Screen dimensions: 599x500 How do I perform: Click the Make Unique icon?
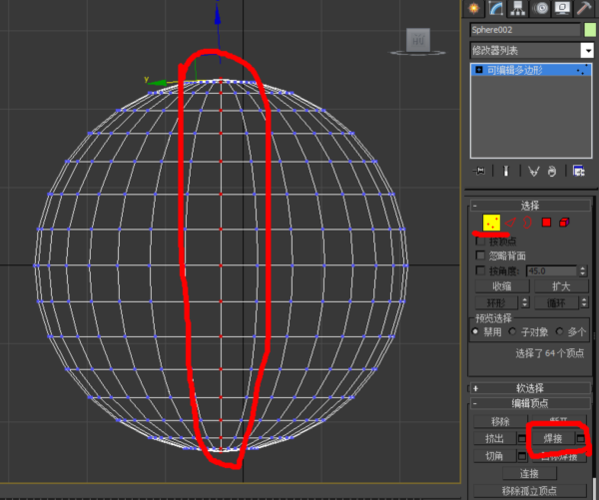click(533, 171)
